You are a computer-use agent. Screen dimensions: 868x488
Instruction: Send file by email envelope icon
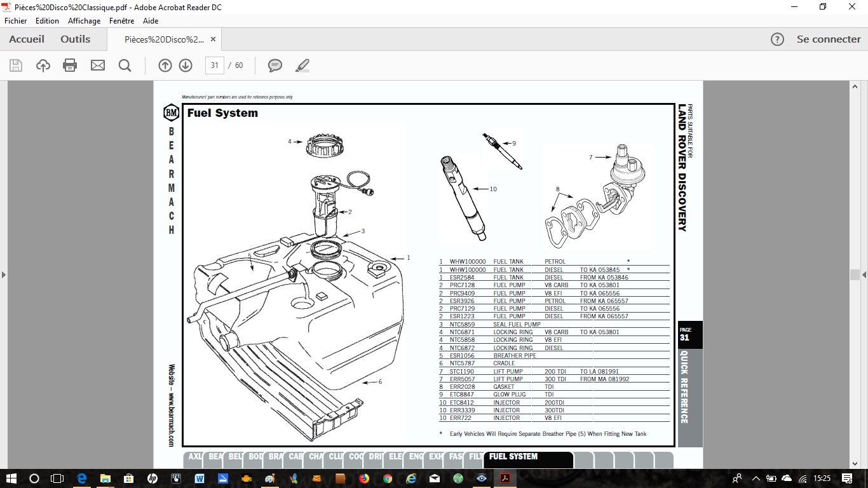98,65
